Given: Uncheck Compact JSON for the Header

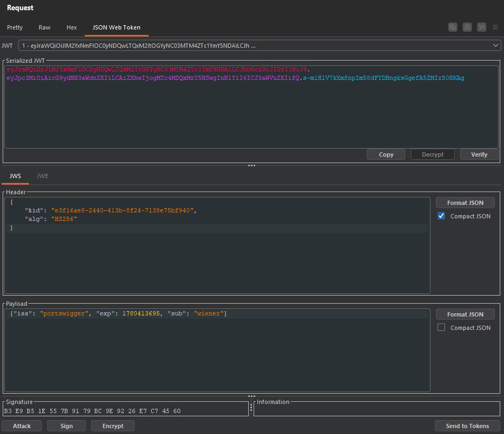Looking at the screenshot, I should coord(441,216).
